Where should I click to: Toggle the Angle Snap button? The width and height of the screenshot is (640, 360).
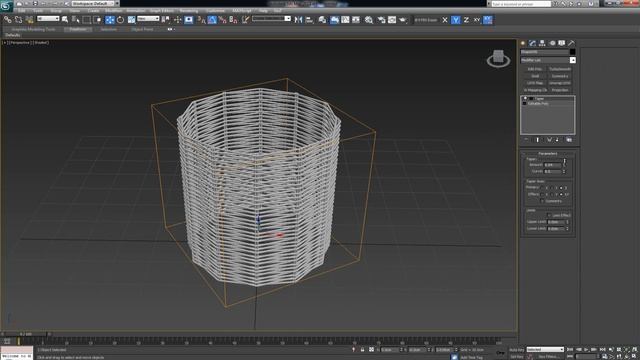(x=212, y=20)
